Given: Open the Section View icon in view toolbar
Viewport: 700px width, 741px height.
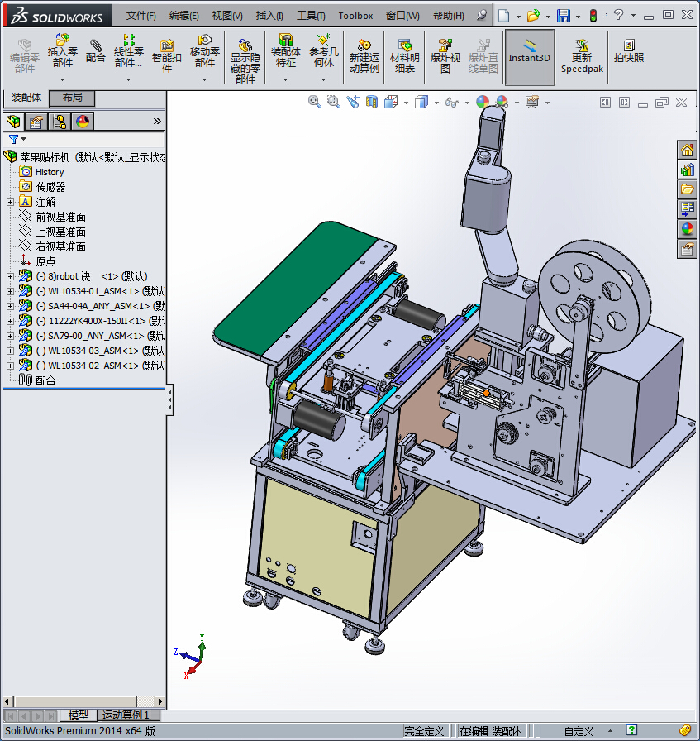Looking at the screenshot, I should point(372,102).
